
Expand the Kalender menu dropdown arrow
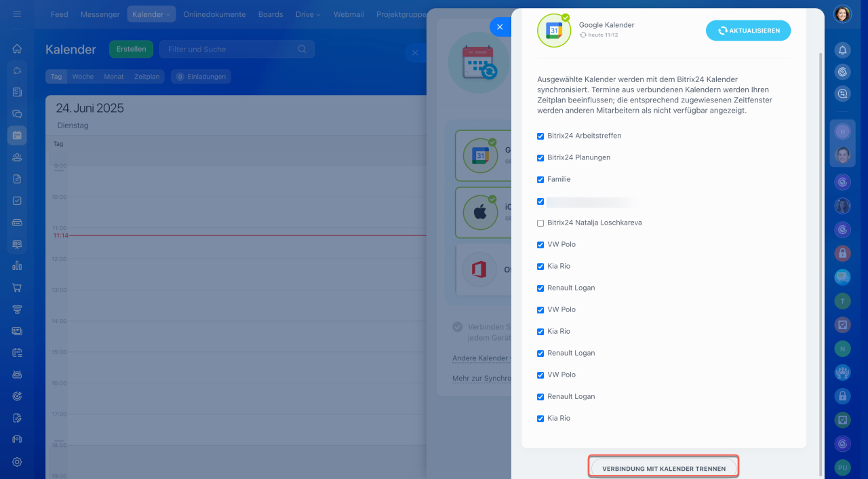coord(168,15)
